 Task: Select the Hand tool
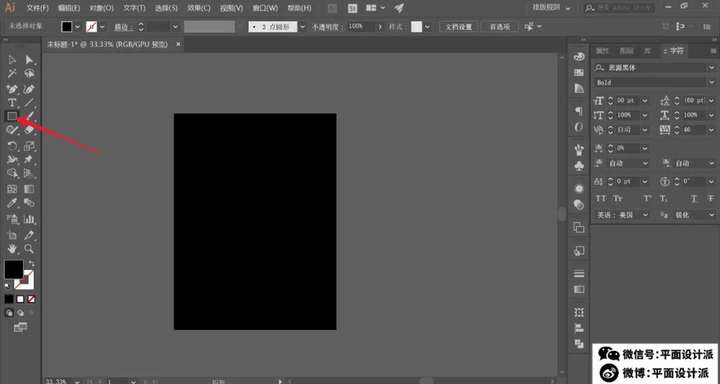[12, 249]
